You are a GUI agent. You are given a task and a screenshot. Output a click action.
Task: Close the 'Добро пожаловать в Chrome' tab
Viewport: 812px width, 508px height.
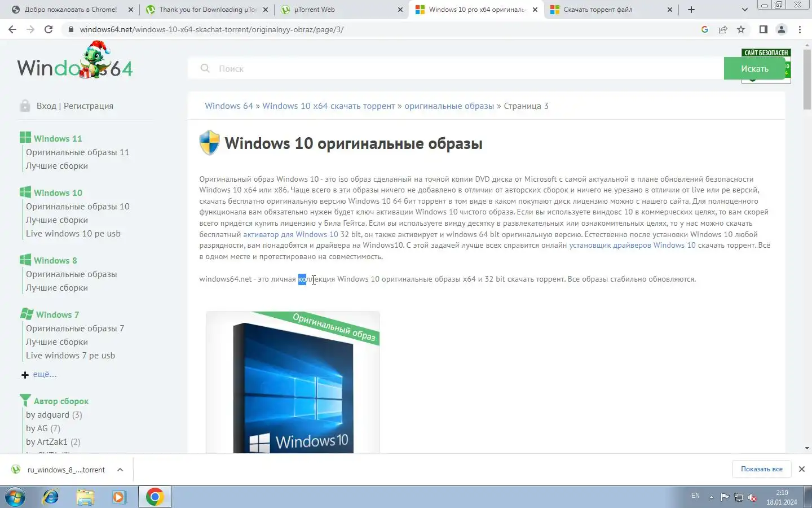tap(130, 10)
